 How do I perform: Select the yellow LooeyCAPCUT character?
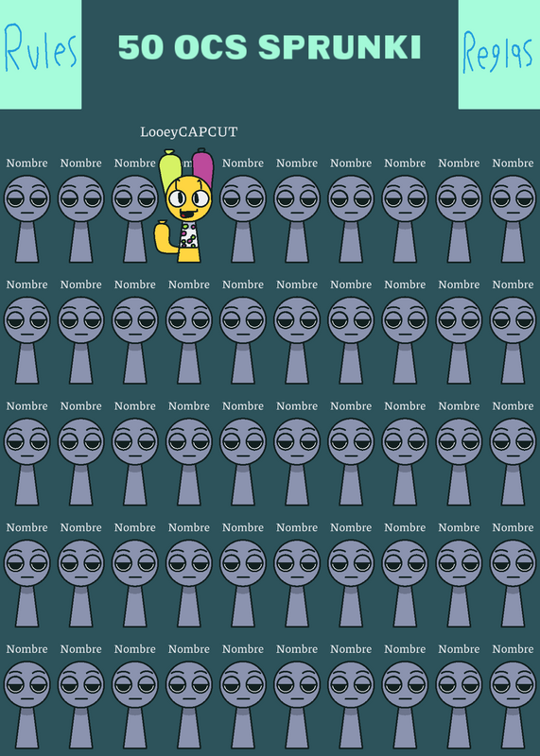(184, 206)
